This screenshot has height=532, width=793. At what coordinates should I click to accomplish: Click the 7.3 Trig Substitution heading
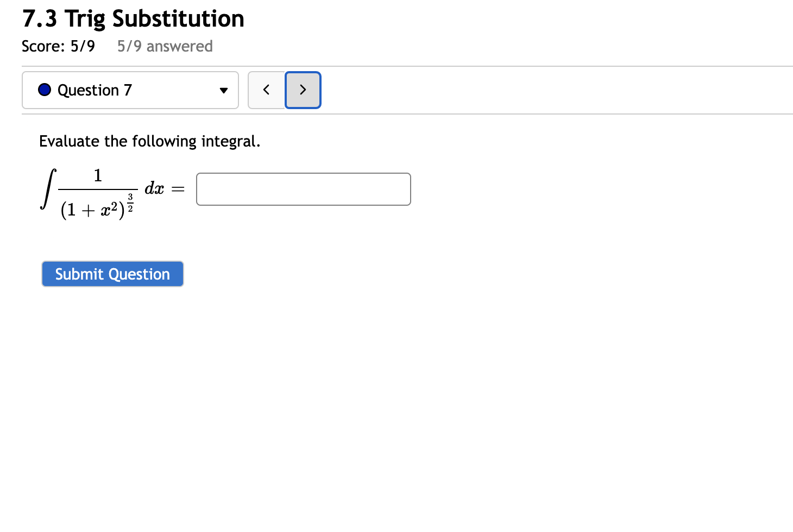tap(133, 18)
